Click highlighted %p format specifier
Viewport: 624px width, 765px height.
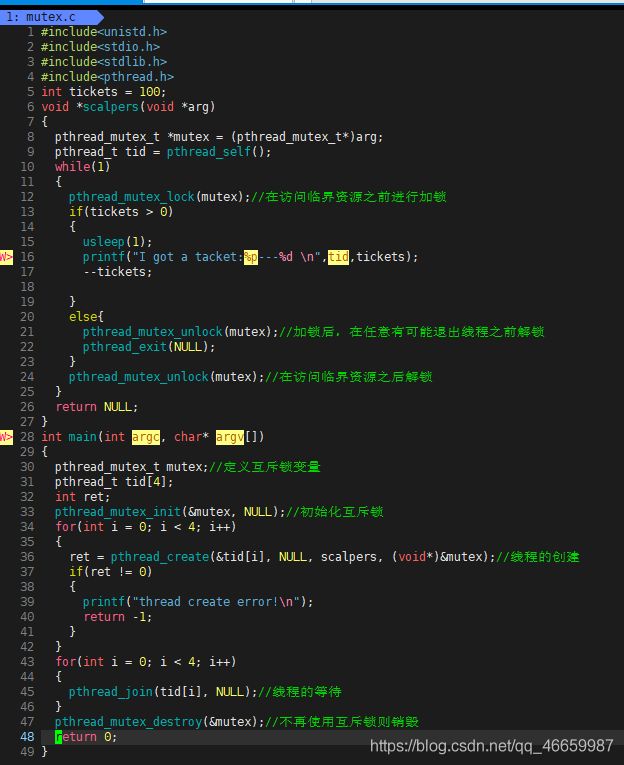(x=251, y=257)
